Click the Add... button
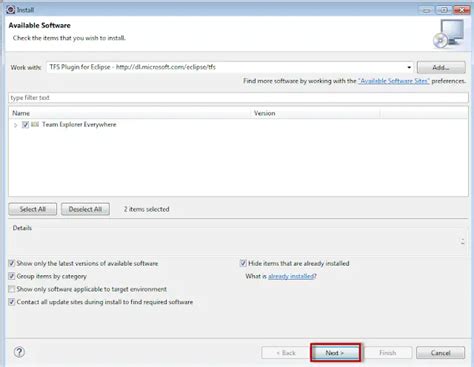This screenshot has height=367, width=474. coord(441,67)
